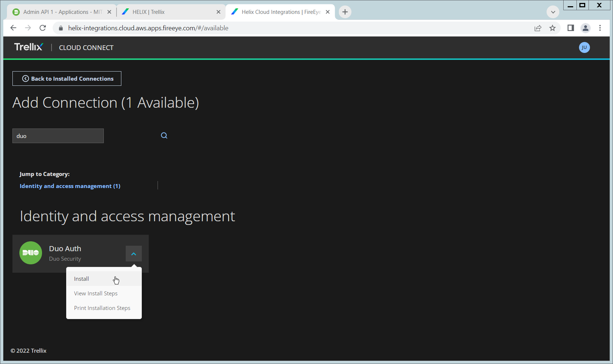The image size is (613, 364).
Task: Jump to Identity and access management category
Action: [70, 186]
